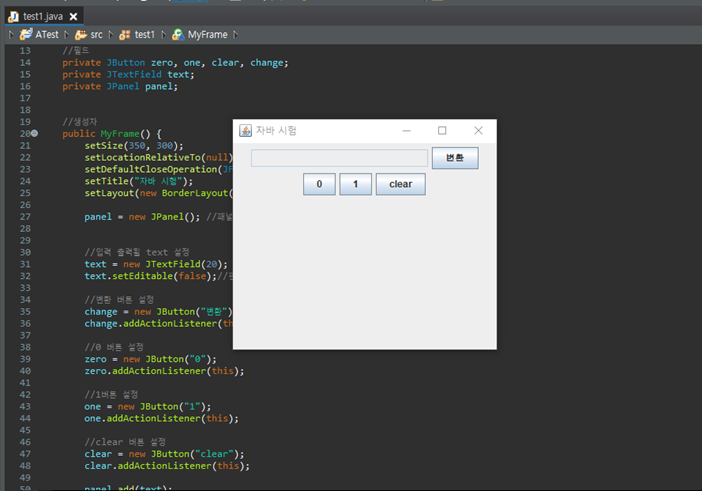Click the MyFrame class icon in breadcrumb

178,34
